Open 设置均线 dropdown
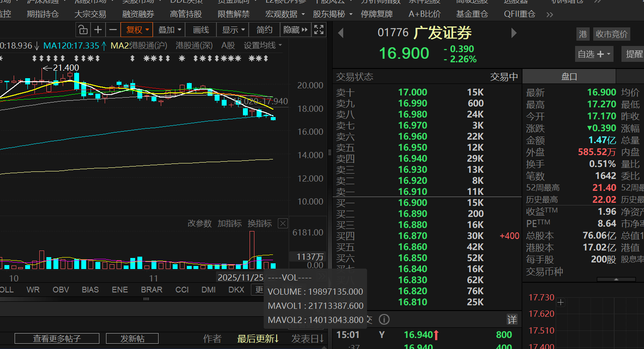This screenshot has width=644, height=349. pyautogui.click(x=263, y=46)
